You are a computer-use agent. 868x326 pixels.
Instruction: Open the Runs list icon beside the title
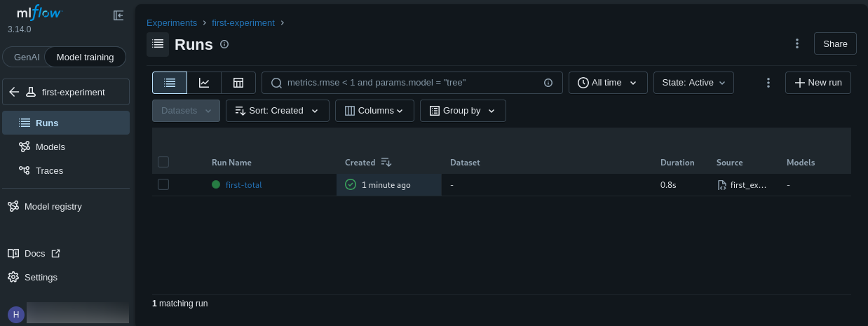click(158, 44)
